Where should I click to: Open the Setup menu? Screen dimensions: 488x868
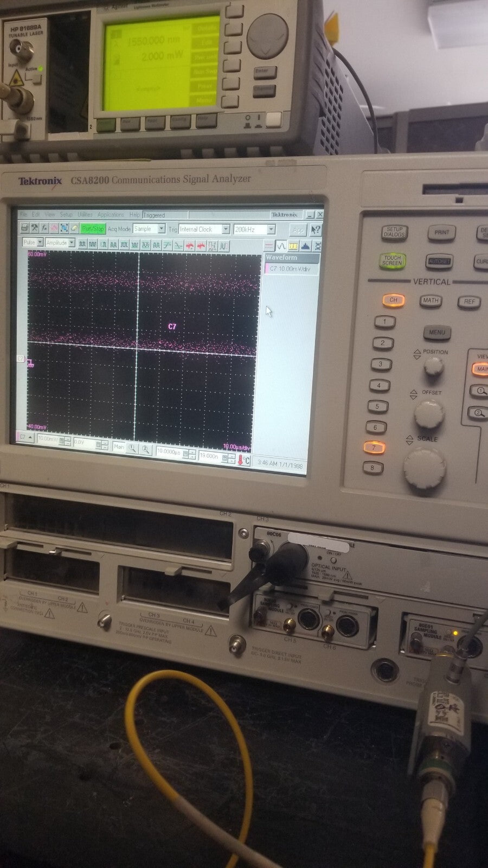(x=66, y=215)
